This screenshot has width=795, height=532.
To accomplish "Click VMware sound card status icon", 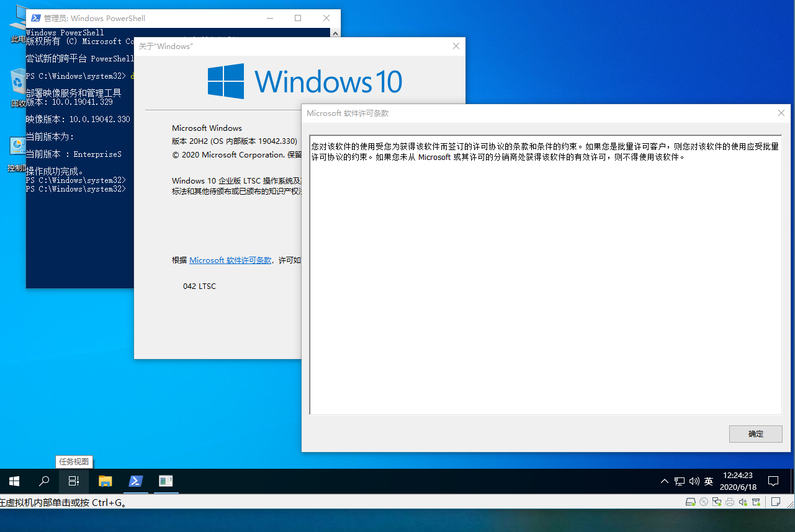I will point(743,502).
